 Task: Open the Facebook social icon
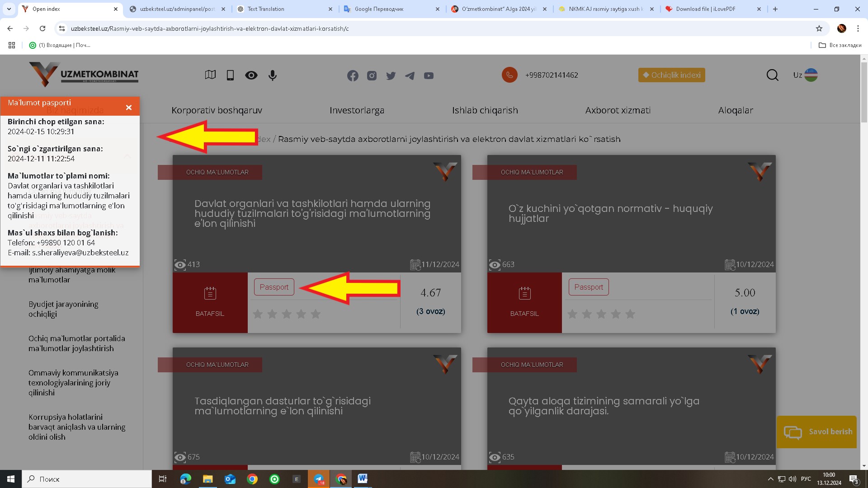353,75
